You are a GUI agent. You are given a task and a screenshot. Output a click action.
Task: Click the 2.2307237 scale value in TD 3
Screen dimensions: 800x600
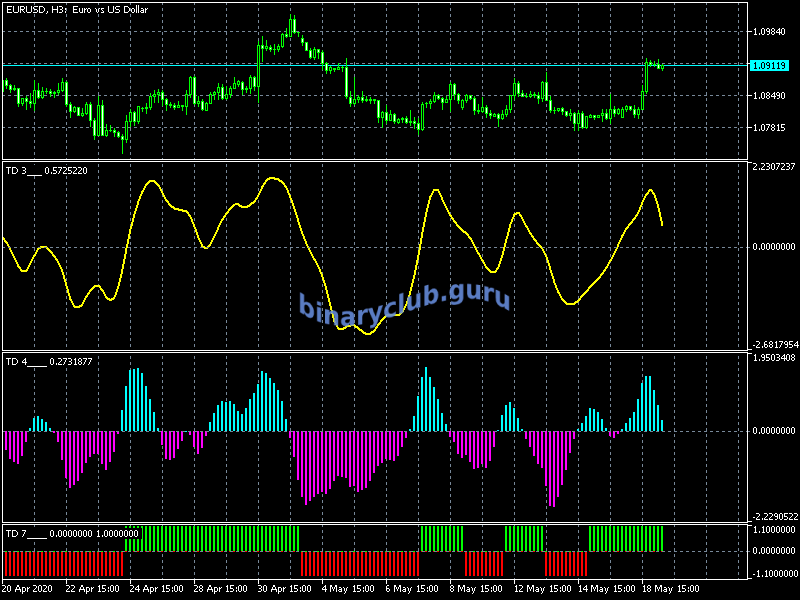coord(773,167)
